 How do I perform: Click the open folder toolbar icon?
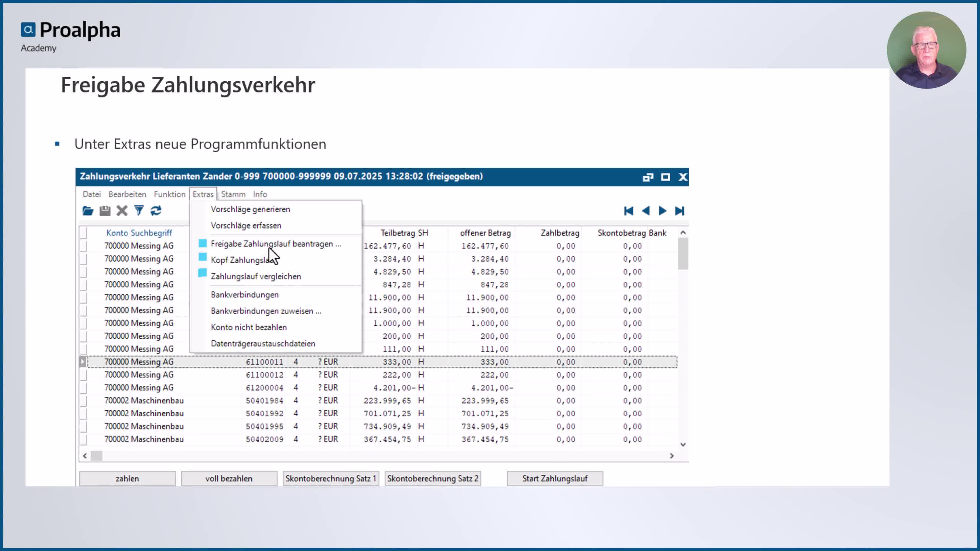tap(88, 211)
